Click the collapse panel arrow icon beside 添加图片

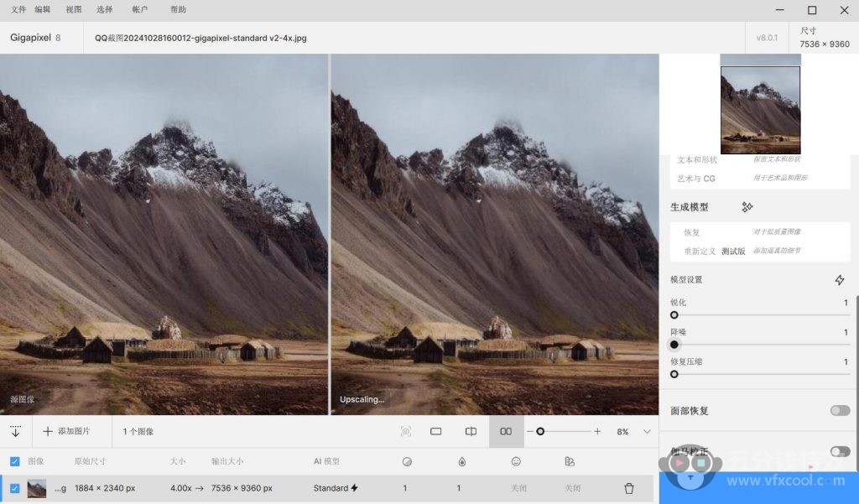[x=15, y=431]
